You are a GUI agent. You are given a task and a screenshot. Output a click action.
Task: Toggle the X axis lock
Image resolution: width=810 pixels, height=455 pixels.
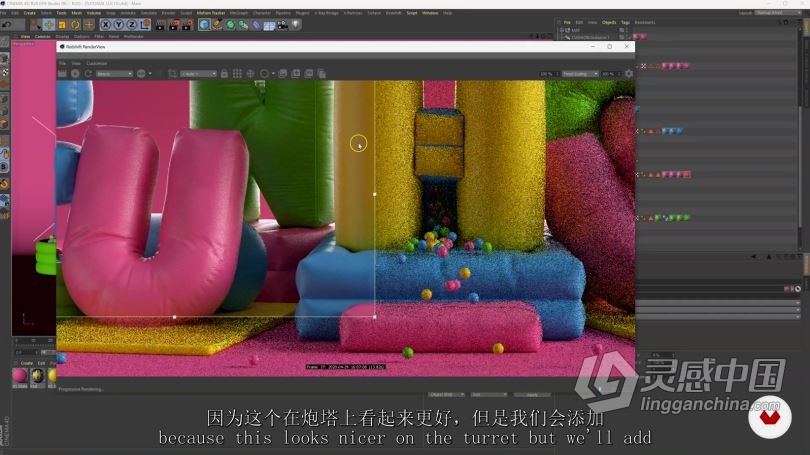[105, 24]
